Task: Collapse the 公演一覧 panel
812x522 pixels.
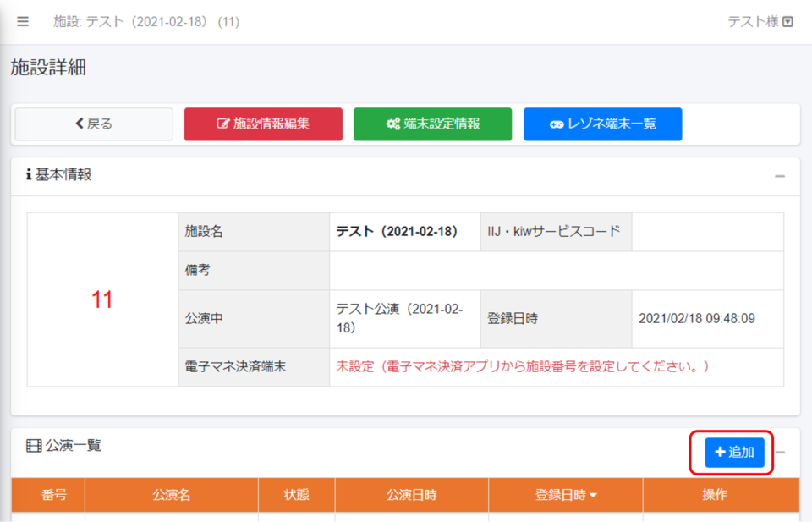Action: 780,453
